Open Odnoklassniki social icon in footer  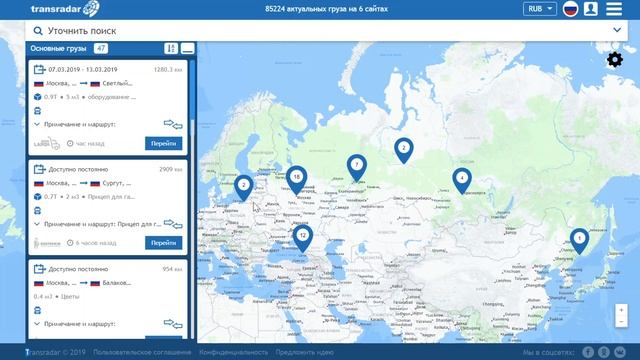pyautogui.click(x=604, y=352)
